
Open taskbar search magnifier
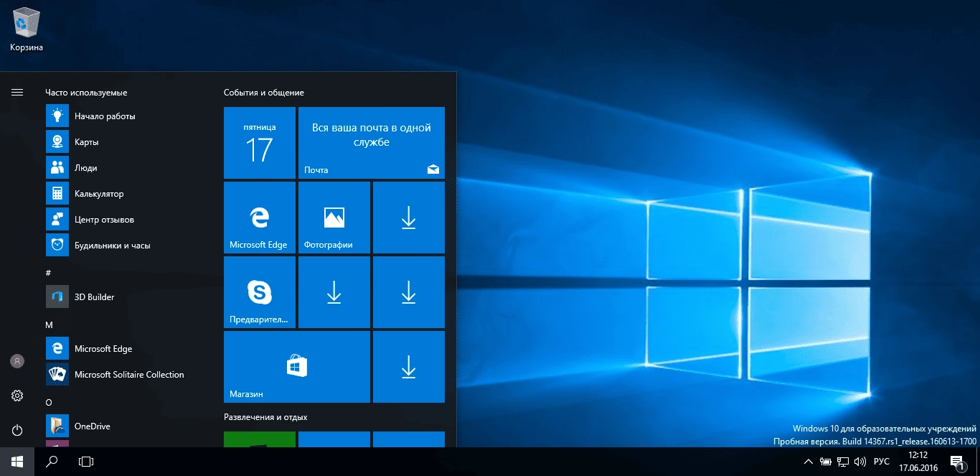[52, 462]
